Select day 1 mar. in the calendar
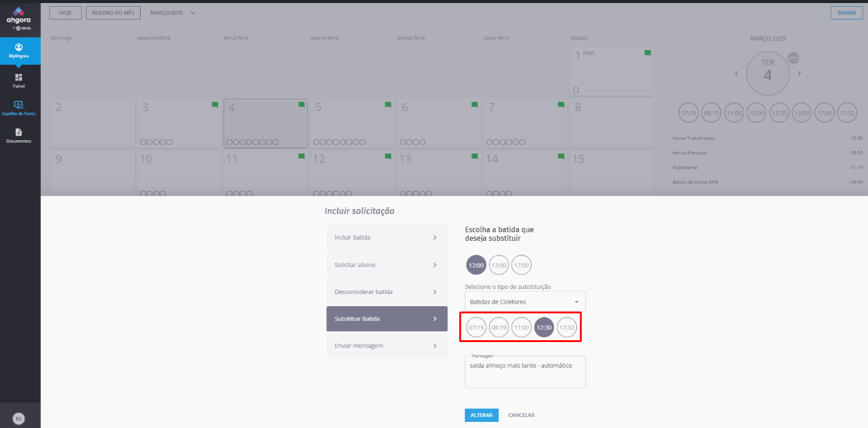This screenshot has height=428, width=868. tap(612, 71)
